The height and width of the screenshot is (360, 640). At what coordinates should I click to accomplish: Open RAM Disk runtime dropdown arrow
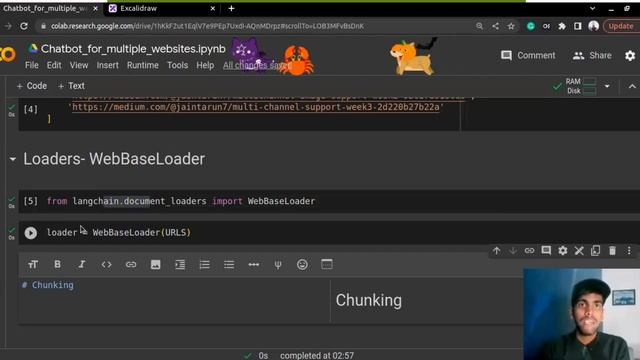tap(607, 86)
